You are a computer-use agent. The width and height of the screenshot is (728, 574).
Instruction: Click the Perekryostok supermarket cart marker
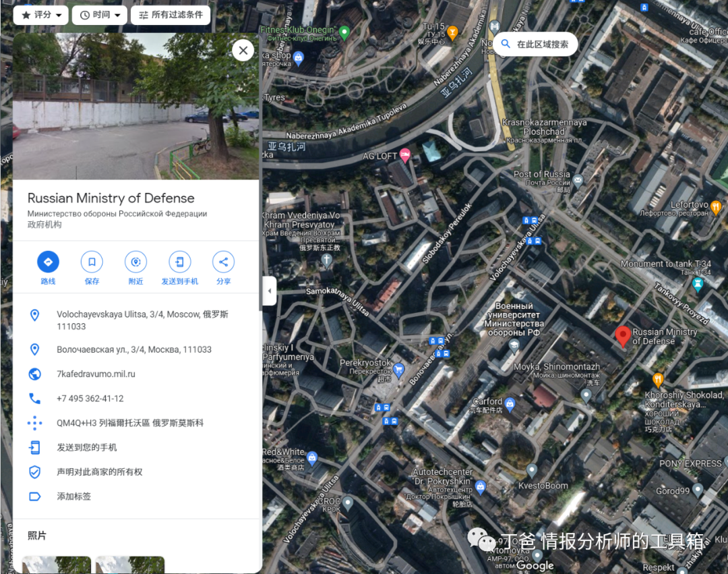click(x=398, y=370)
